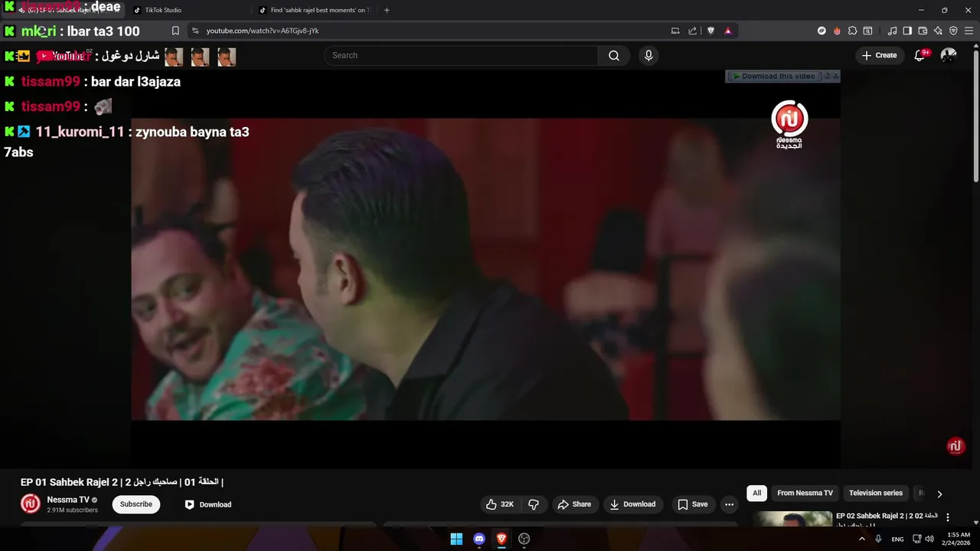Click the video title EP 01 Sahbek Rajel 2
Image resolution: width=980 pixels, height=551 pixels.
(x=122, y=482)
